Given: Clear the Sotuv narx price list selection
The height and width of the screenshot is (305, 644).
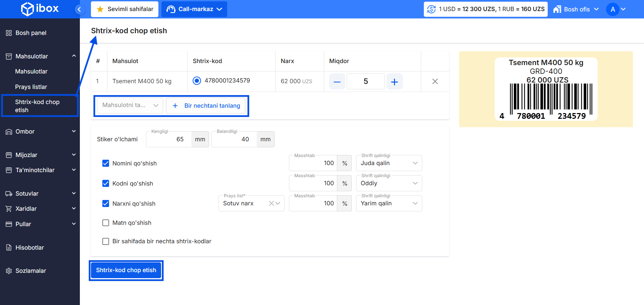Looking at the screenshot, I should (271, 203).
